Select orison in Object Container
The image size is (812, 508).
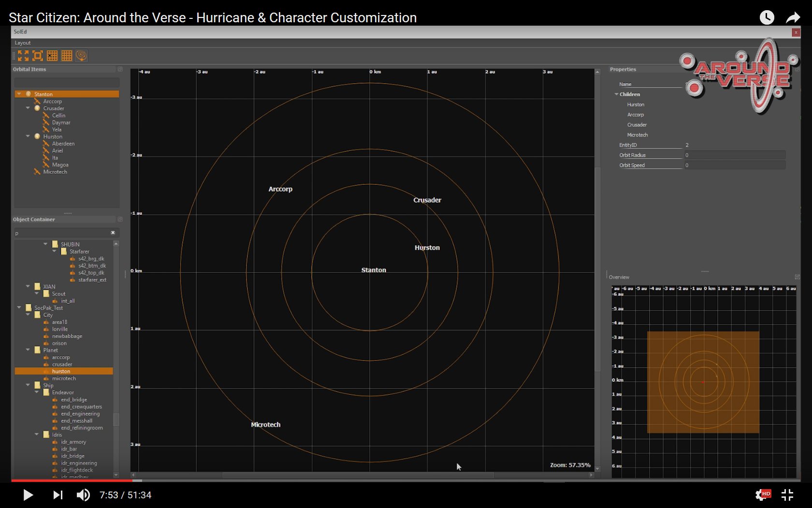click(59, 344)
